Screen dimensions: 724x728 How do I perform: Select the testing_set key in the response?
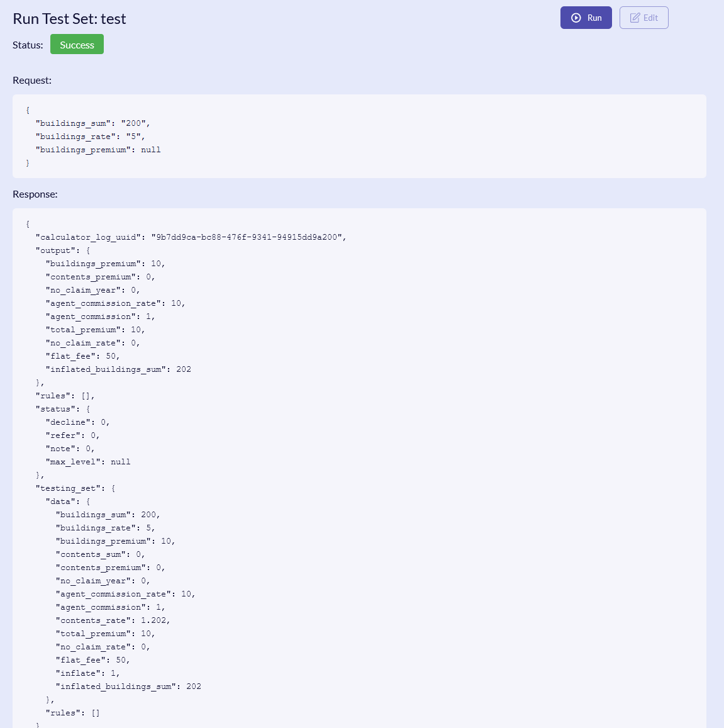tap(69, 488)
